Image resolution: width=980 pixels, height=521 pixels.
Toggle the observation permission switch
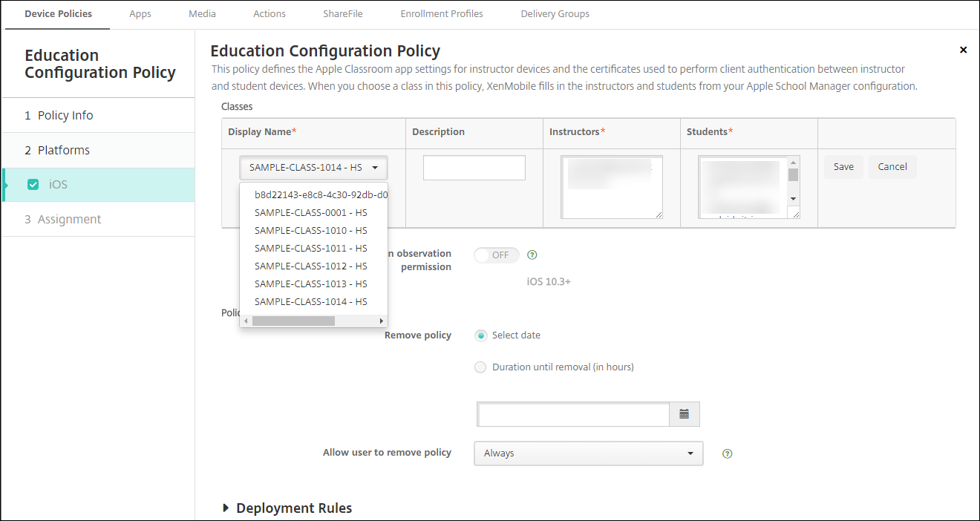point(497,255)
